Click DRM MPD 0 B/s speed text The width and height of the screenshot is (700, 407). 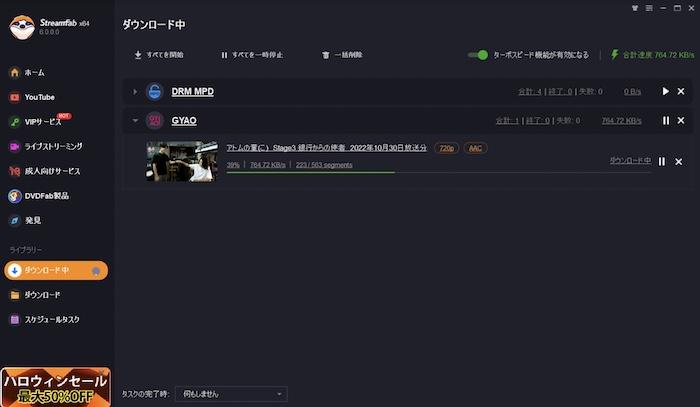point(632,91)
